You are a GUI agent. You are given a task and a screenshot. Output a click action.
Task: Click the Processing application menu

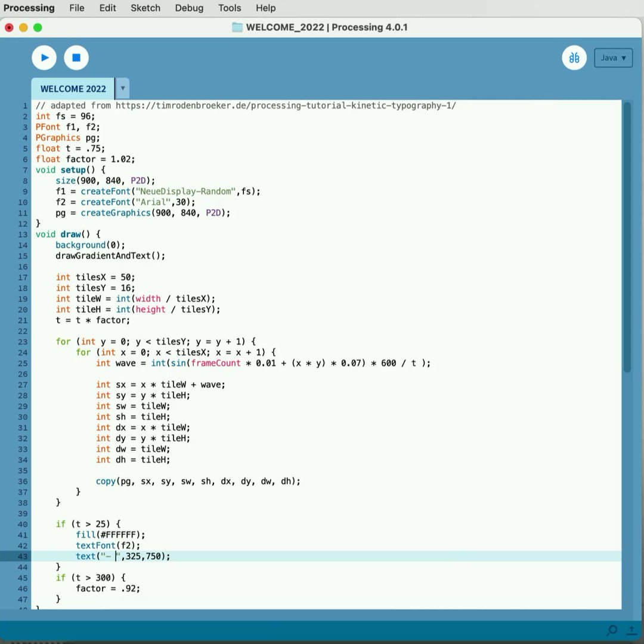[x=29, y=8]
